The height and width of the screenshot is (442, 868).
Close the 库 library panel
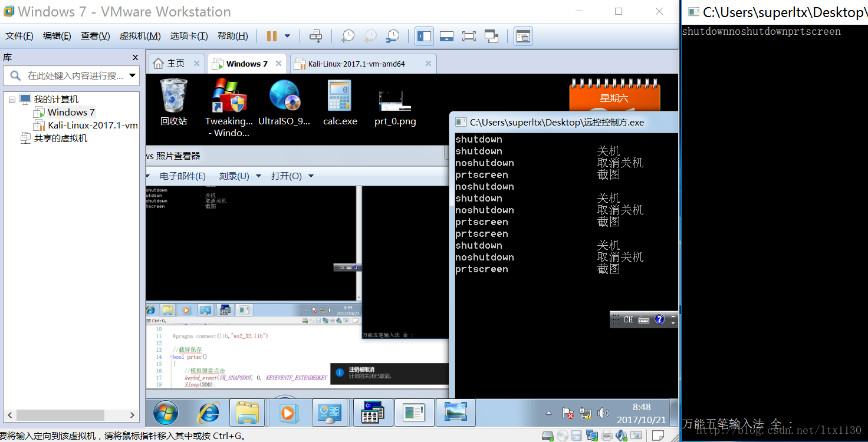[x=135, y=58]
